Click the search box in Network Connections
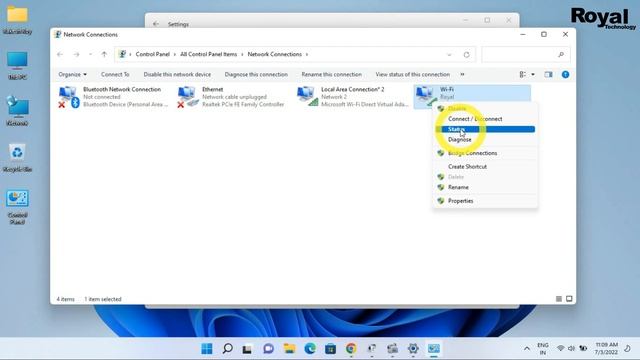Image resolution: width=640 pixels, height=360 pixels. click(x=526, y=55)
